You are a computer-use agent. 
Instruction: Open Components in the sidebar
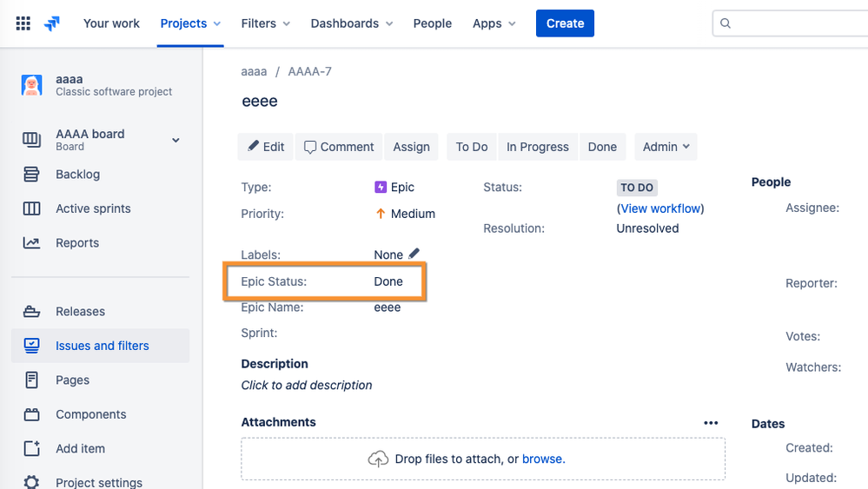point(90,414)
